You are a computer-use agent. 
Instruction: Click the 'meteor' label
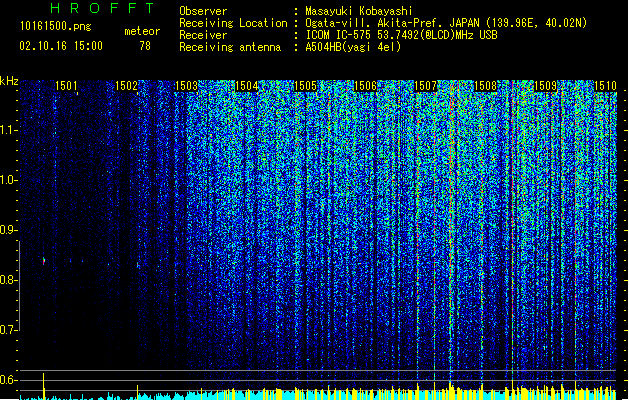tap(142, 31)
